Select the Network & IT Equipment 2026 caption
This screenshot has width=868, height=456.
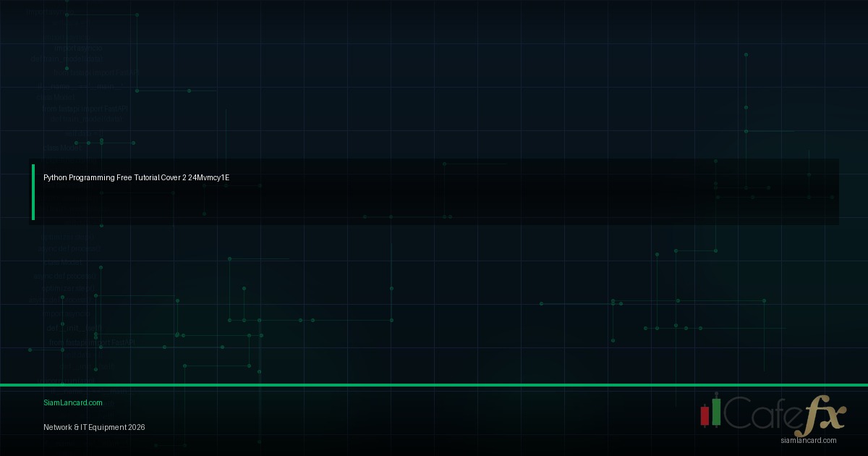tap(94, 427)
